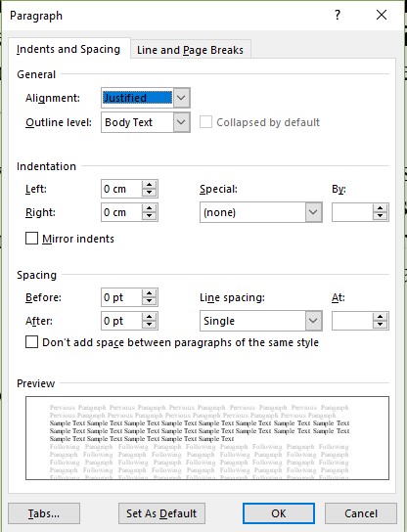Viewport: 407px width, 532px height.
Task: Check Don't add space between paragraphs
Action: (x=32, y=342)
